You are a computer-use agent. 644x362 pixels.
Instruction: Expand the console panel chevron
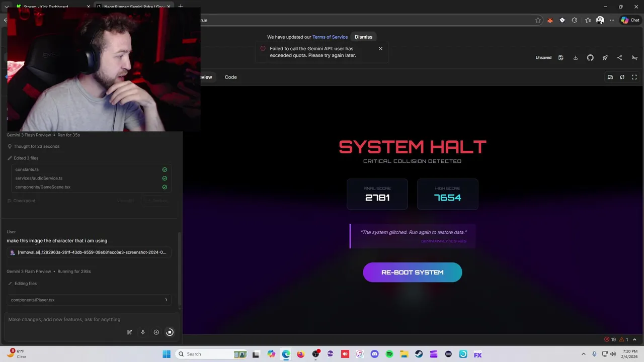point(634,339)
